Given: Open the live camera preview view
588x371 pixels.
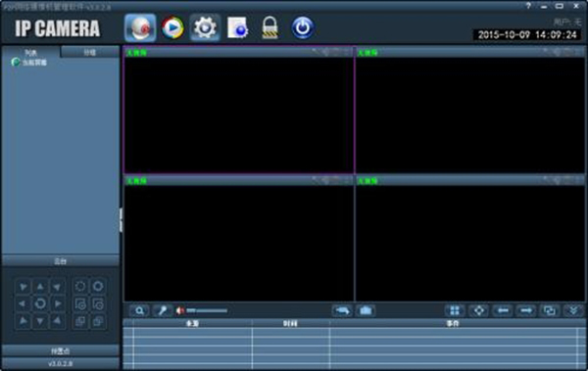Looking at the screenshot, I should pos(140,27).
